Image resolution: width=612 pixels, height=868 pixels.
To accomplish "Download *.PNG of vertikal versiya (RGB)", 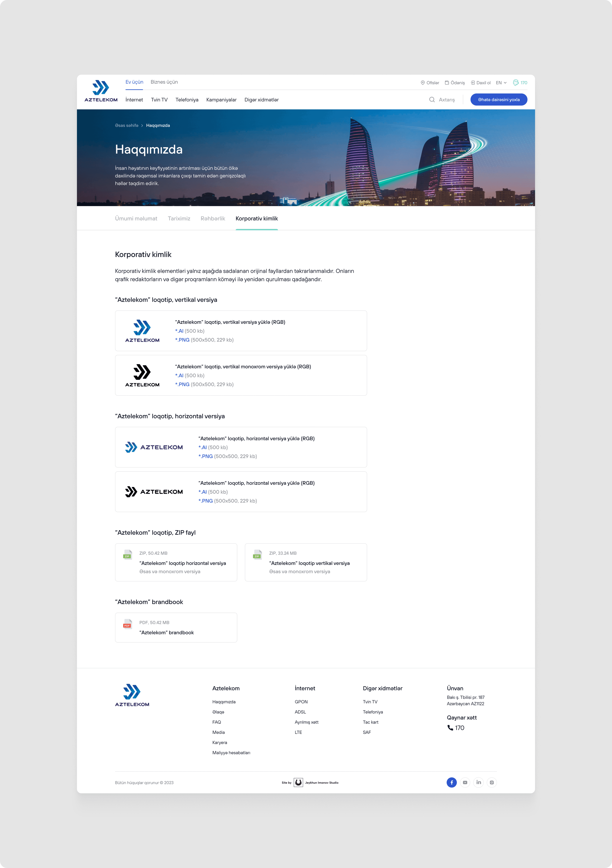I will [182, 340].
